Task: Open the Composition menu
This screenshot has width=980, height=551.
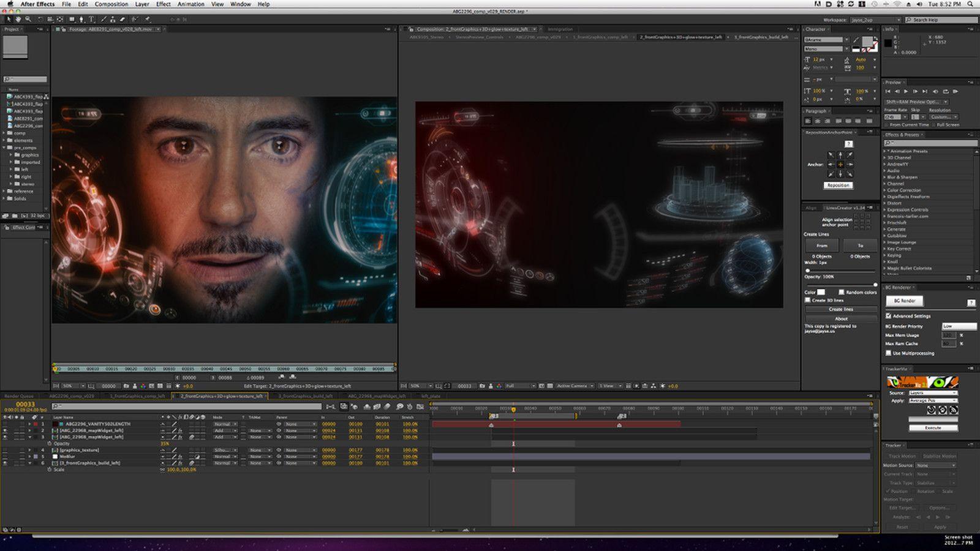Action: 112,4
